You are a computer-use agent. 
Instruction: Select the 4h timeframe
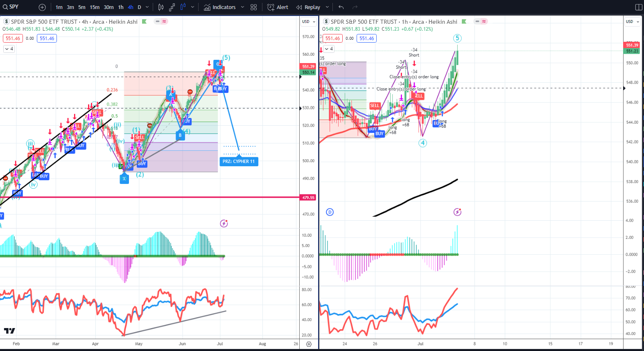pos(131,7)
